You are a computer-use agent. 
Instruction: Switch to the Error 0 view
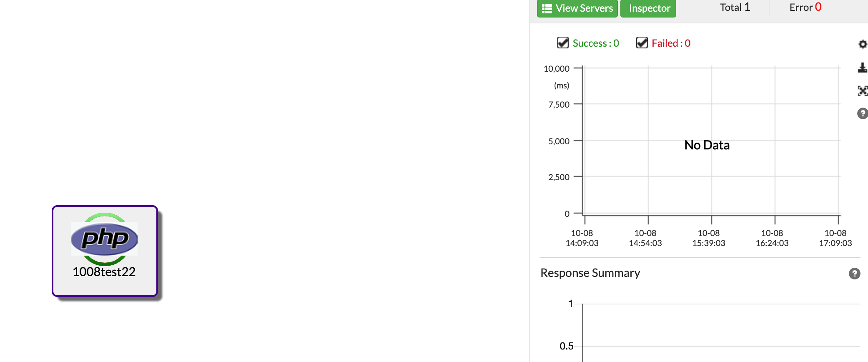[x=804, y=7]
